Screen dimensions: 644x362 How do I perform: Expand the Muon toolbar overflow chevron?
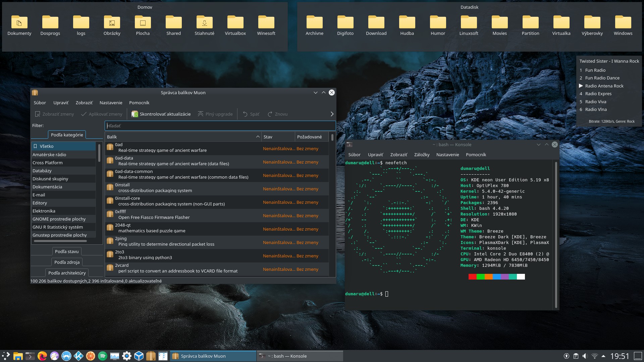click(x=332, y=114)
